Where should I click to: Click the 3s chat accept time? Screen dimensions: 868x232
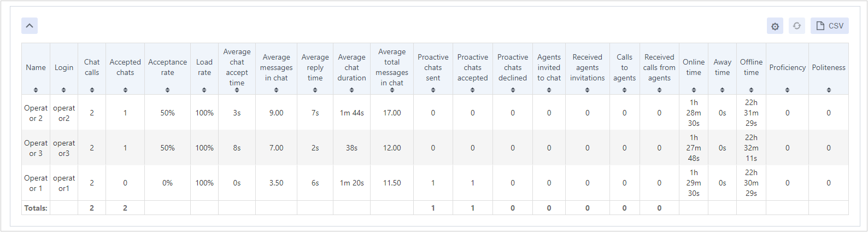point(237,113)
